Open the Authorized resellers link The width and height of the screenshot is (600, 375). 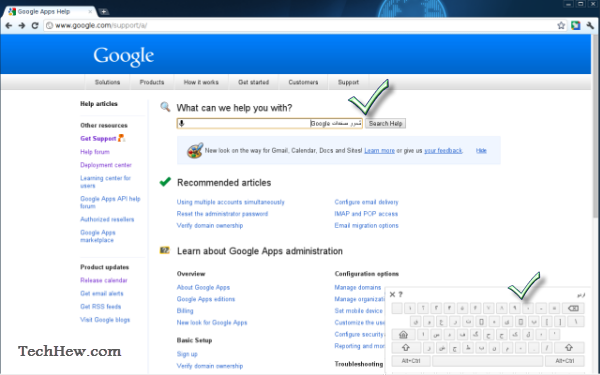pyautogui.click(x=107, y=219)
